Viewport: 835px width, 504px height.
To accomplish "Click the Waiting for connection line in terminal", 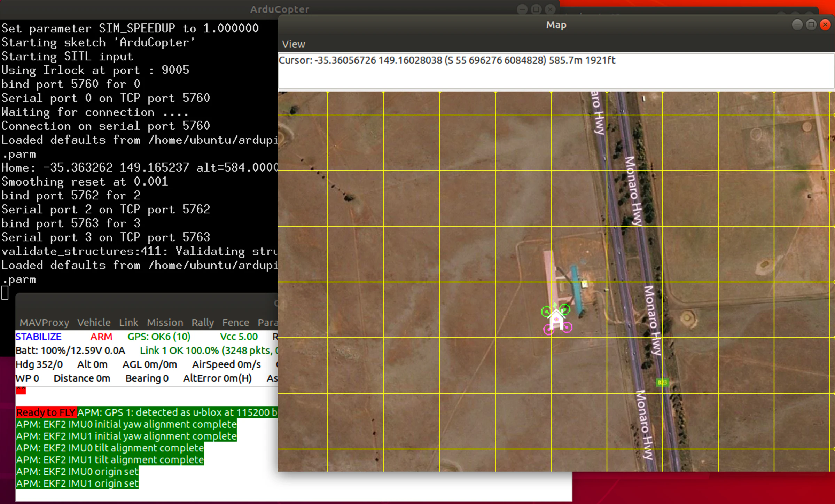I will [x=95, y=112].
